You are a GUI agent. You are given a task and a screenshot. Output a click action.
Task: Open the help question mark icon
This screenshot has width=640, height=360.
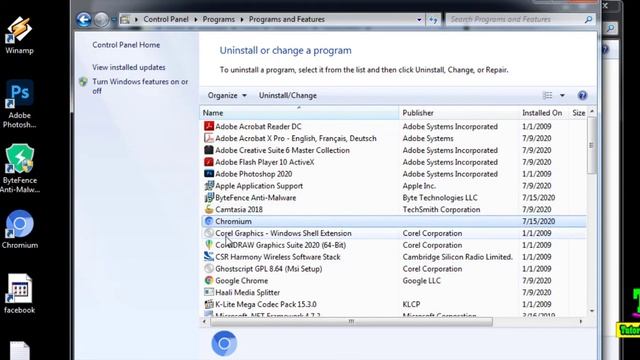(x=582, y=96)
